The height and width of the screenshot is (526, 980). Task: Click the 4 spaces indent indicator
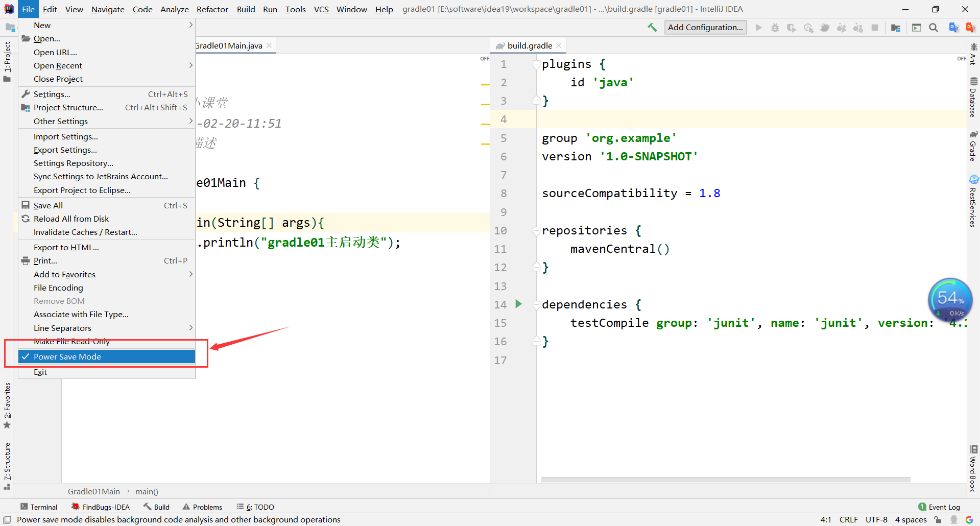tap(911, 519)
